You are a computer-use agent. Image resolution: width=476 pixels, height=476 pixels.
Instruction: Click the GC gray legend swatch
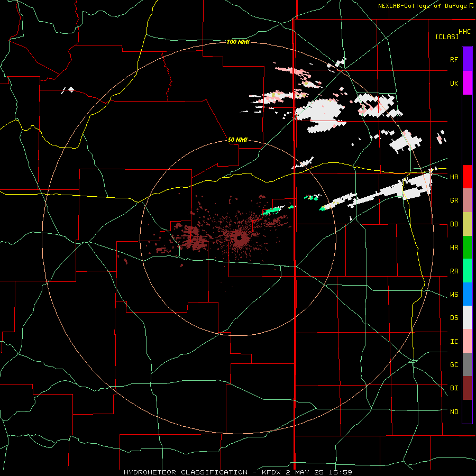tap(467, 364)
